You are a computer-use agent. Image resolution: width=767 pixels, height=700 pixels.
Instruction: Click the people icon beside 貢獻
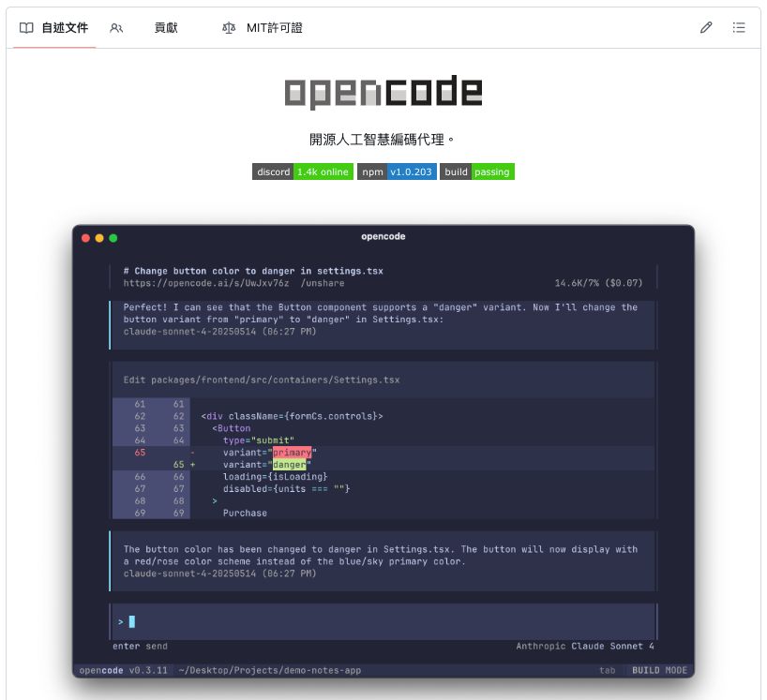tap(116, 28)
